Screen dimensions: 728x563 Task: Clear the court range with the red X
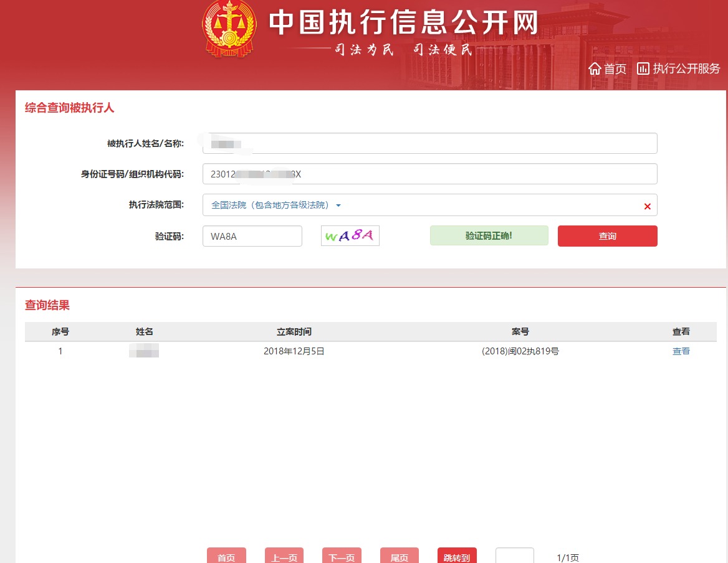tap(647, 206)
